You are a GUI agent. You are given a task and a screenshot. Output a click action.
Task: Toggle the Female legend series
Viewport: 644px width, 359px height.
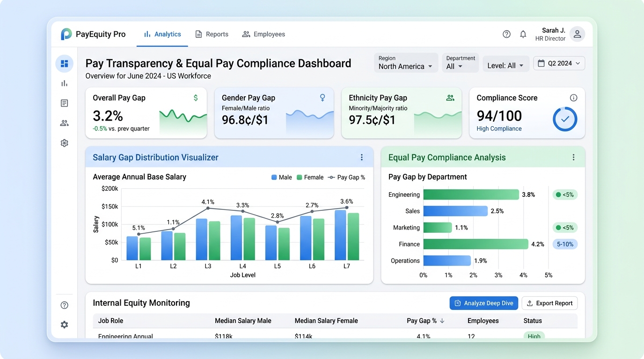[310, 178]
